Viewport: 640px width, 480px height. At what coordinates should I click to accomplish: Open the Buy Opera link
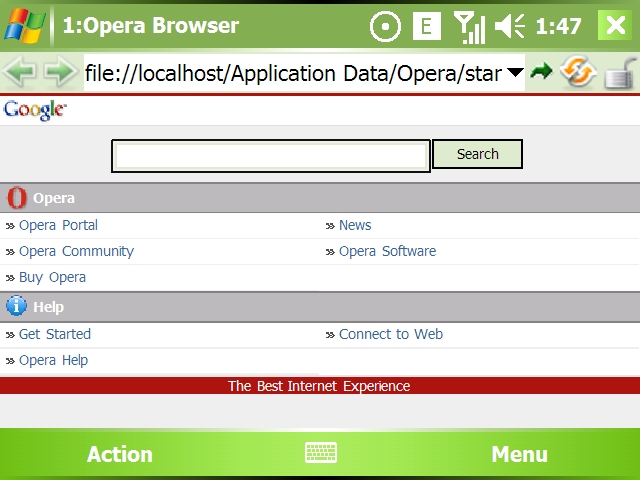click(x=52, y=278)
